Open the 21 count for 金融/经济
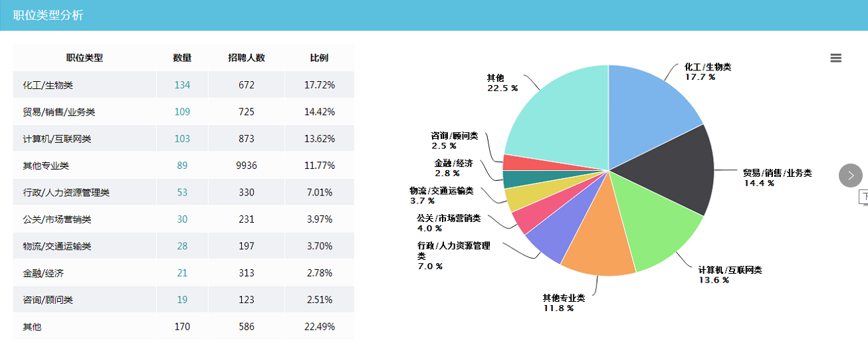 182,273
